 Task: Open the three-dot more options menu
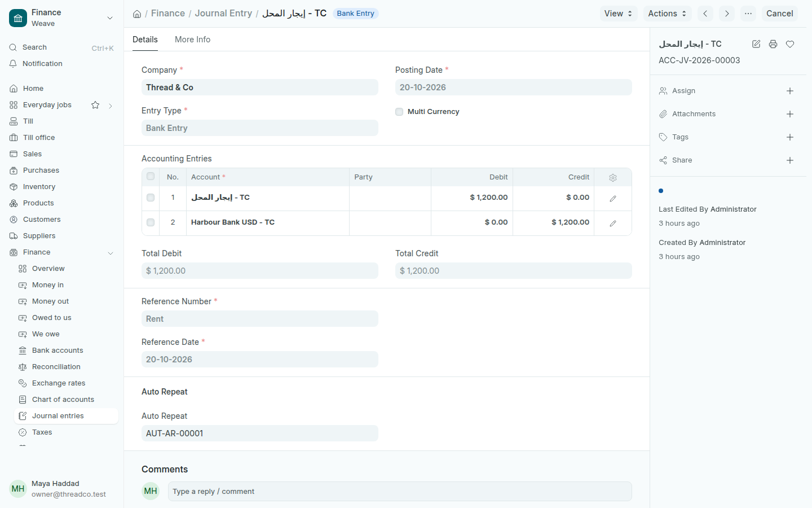click(748, 14)
